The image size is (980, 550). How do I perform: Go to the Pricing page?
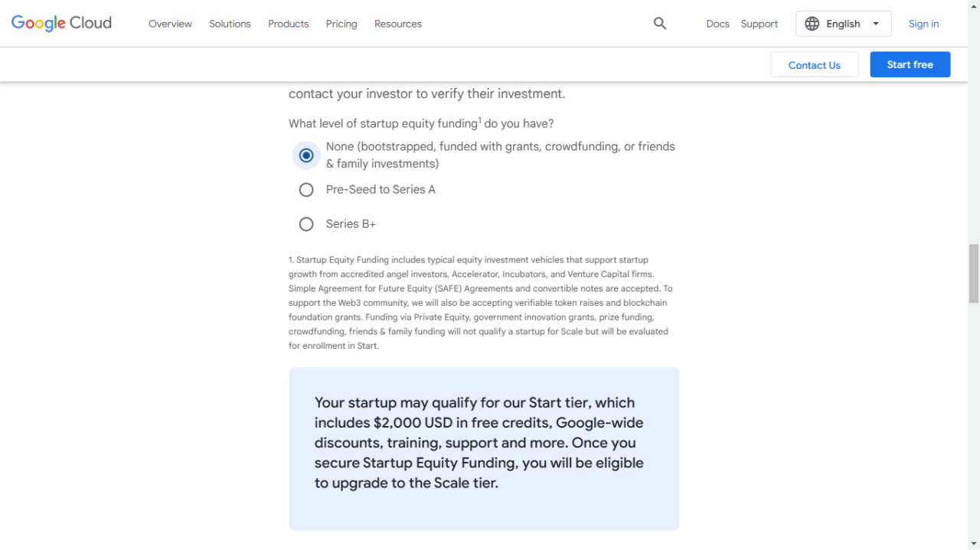[x=341, y=24]
